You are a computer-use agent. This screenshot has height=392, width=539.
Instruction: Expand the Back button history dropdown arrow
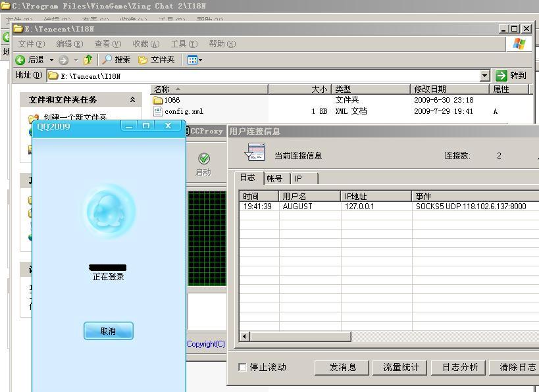[51, 61]
